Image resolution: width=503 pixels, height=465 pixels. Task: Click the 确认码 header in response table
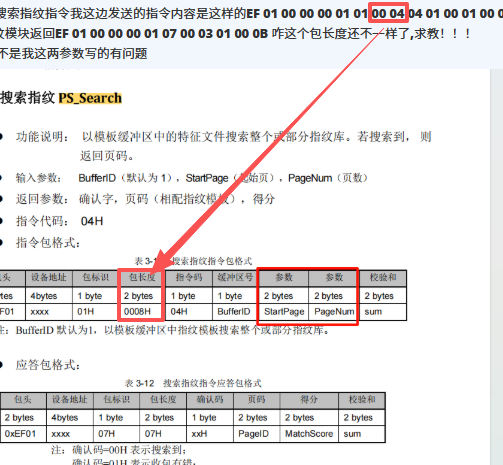pyautogui.click(x=210, y=399)
